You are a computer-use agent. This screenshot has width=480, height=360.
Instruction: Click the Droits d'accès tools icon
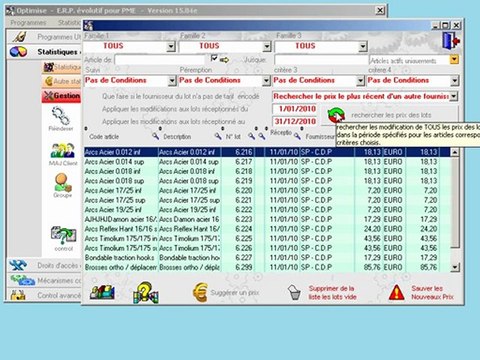[x=18, y=265]
